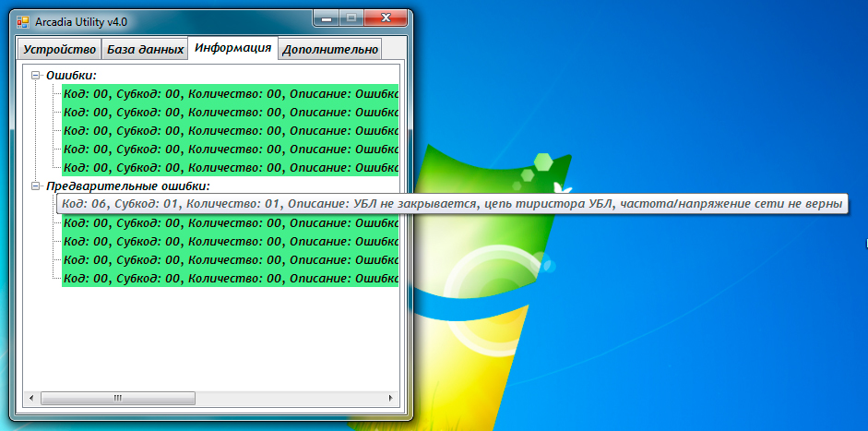This screenshot has width=868, height=431.
Task: Select the third row under Ошибки
Action: click(x=230, y=131)
